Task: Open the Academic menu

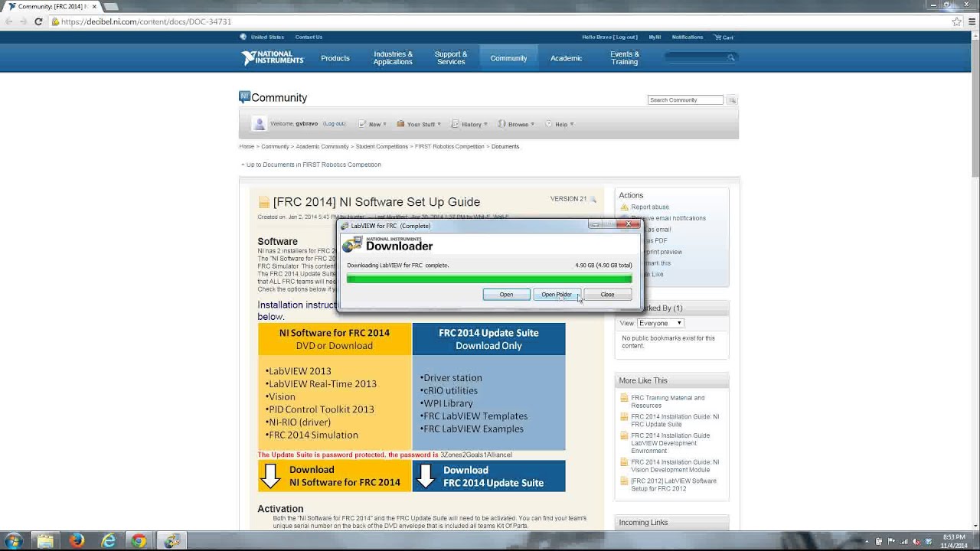Action: (x=566, y=58)
